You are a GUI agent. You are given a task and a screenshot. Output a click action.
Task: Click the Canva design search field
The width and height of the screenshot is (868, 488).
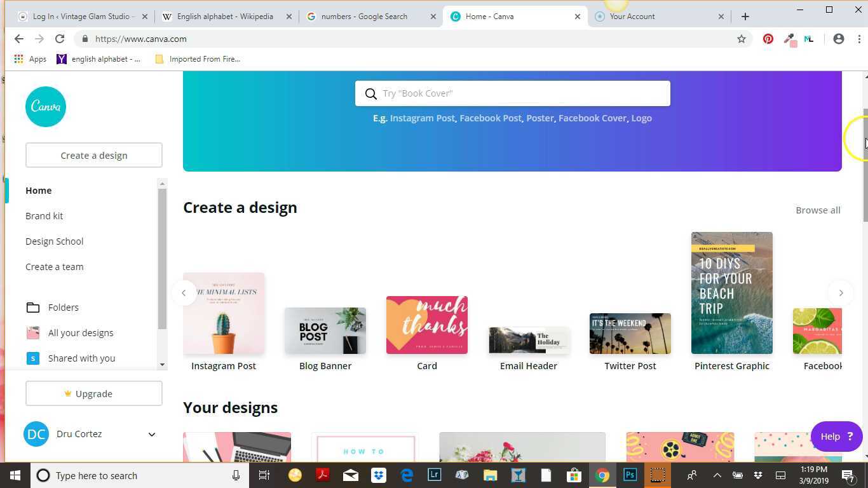[x=513, y=93]
